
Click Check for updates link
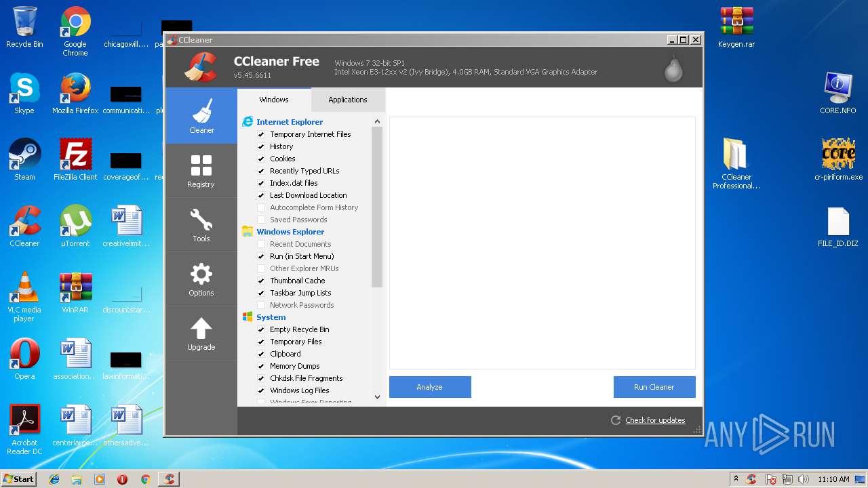655,420
